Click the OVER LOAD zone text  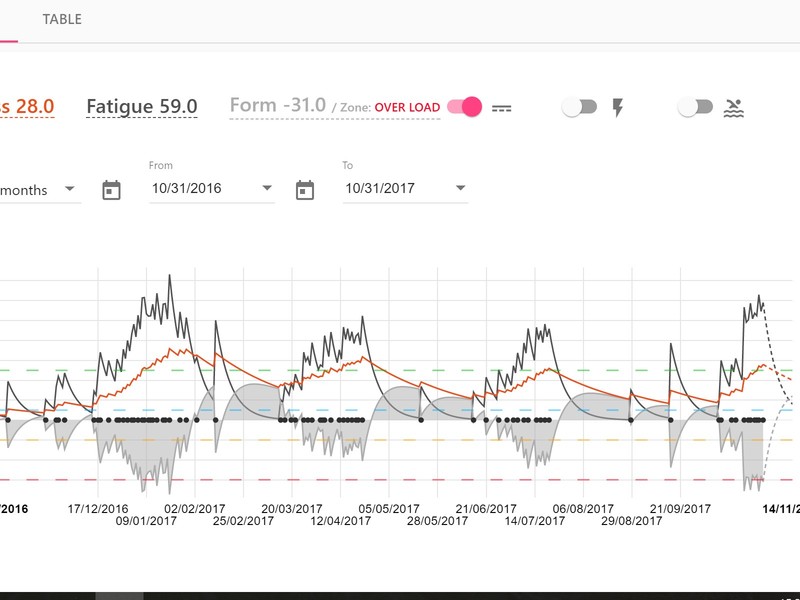pyautogui.click(x=407, y=108)
